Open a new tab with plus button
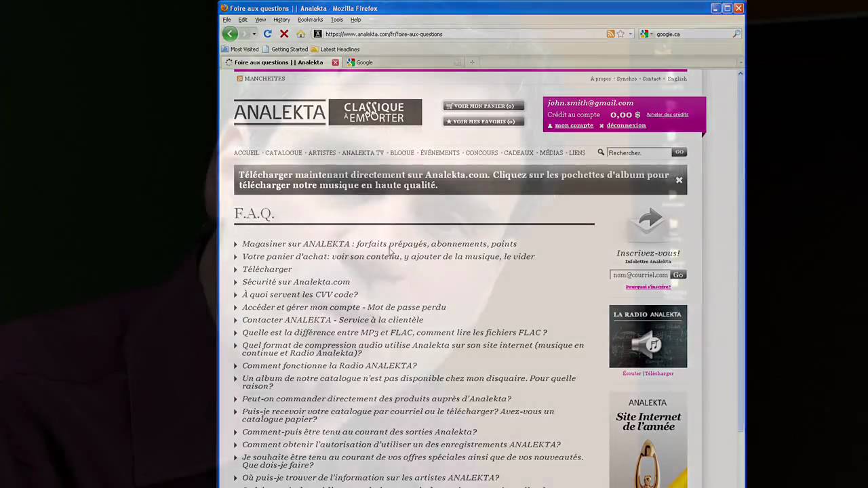This screenshot has height=488, width=868. coord(472,62)
